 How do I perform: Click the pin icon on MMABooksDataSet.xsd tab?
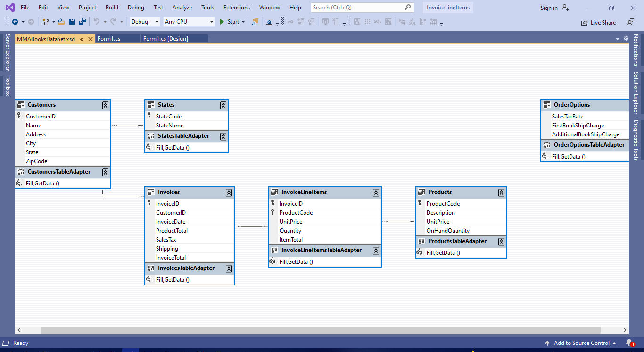point(82,39)
